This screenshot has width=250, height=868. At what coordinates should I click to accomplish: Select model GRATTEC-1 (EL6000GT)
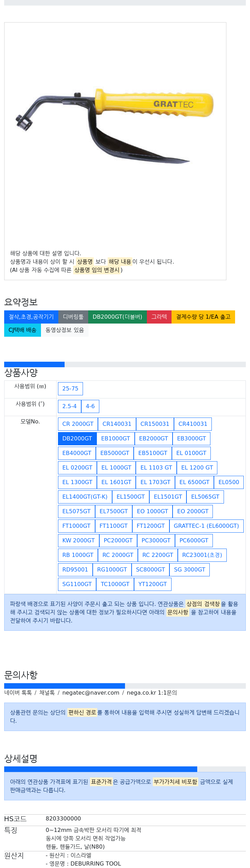tap(207, 526)
